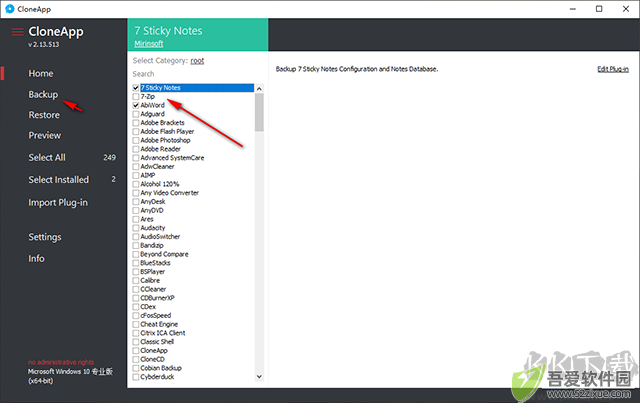Select Bandizip list entry
This screenshot has width=640, height=403.
(x=152, y=246)
